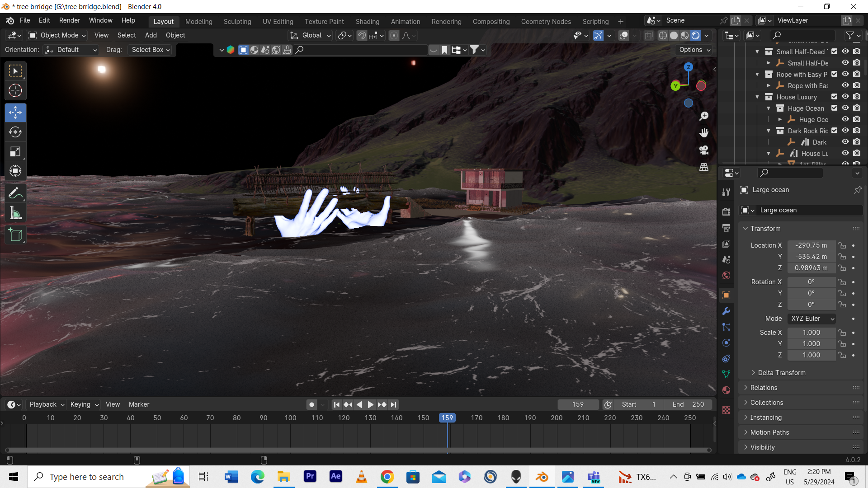Open the Orientation Default dropdown

[x=71, y=50]
